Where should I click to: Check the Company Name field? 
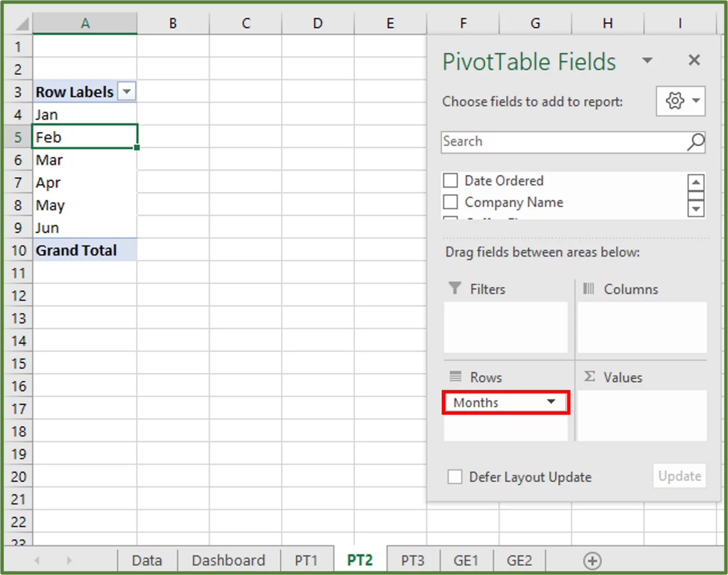[x=450, y=202]
